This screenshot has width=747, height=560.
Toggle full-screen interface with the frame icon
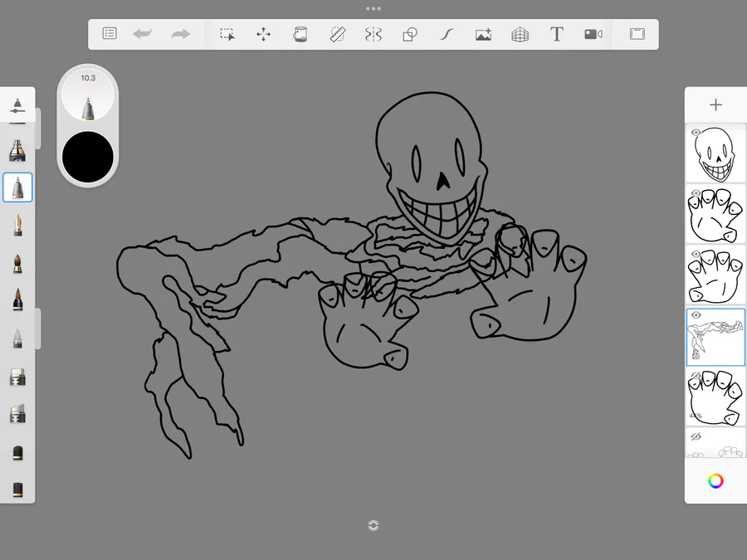(x=637, y=34)
